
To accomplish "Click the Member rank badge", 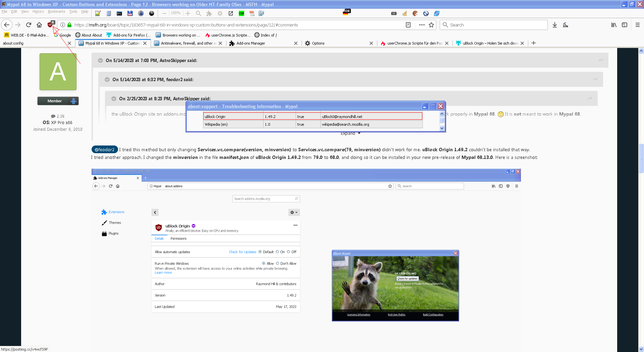I will 58,101.
